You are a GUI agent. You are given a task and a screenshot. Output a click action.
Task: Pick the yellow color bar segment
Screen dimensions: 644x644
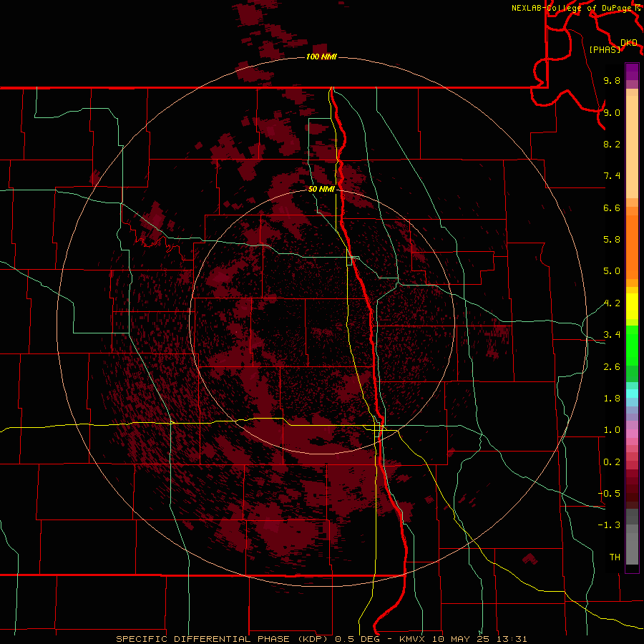tap(632, 306)
